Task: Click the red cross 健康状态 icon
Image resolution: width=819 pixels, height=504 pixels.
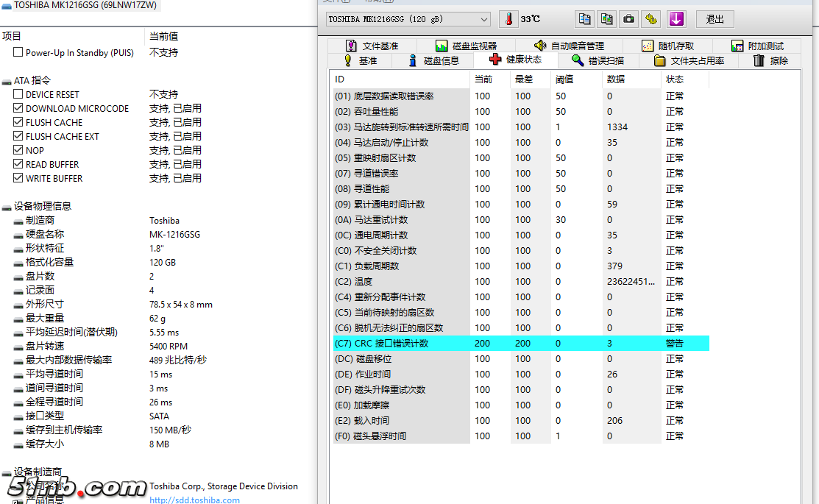Action: pos(495,60)
